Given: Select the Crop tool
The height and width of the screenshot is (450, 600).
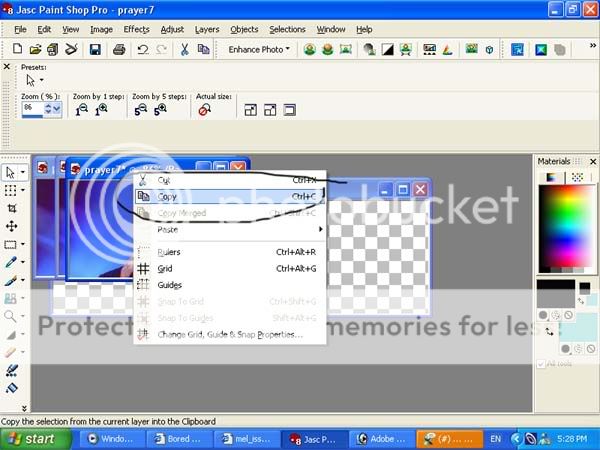Looking at the screenshot, I should tap(11, 208).
